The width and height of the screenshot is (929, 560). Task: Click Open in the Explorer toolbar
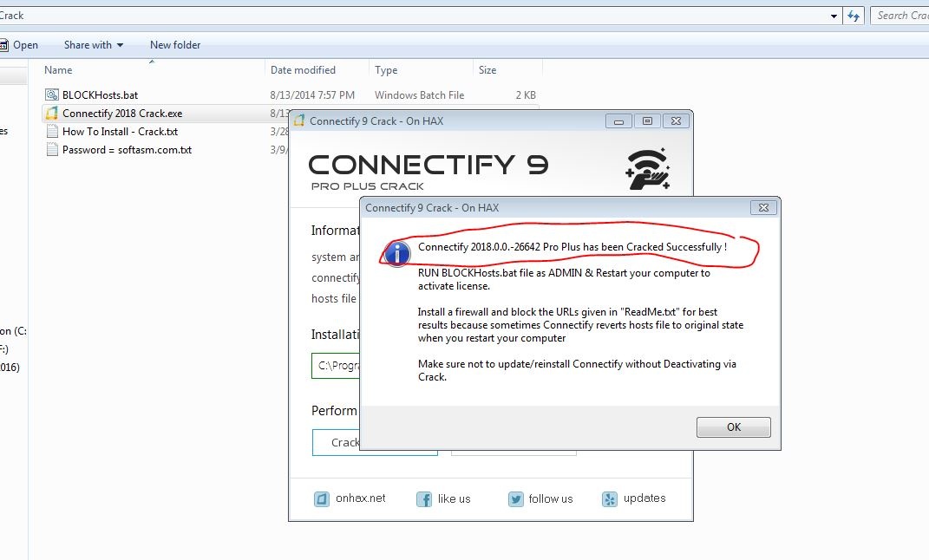pyautogui.click(x=20, y=45)
